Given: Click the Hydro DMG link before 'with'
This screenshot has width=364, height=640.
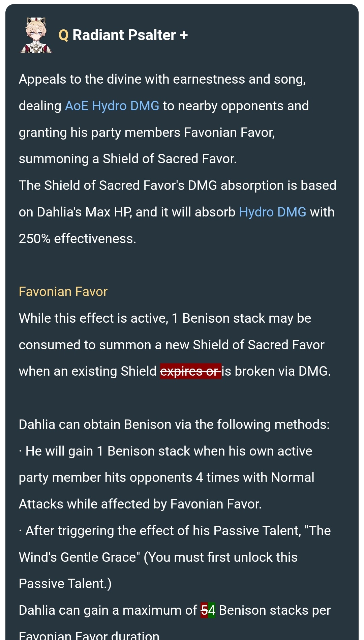Looking at the screenshot, I should (x=272, y=212).
